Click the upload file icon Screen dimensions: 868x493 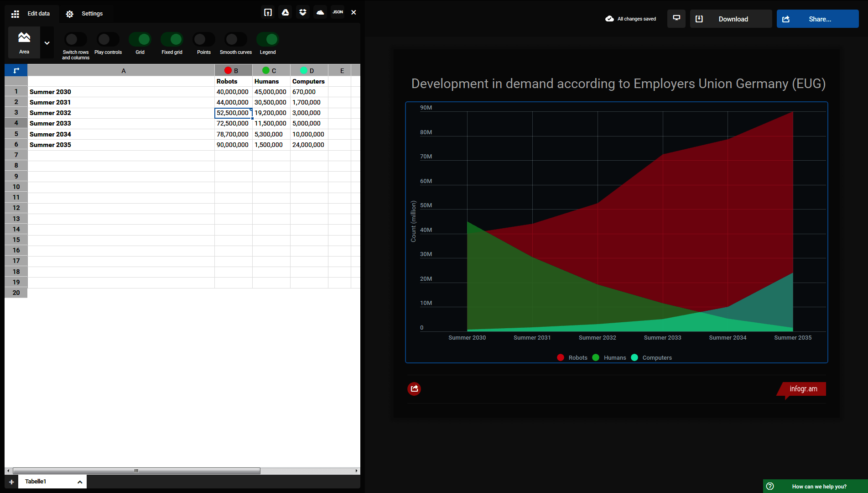click(268, 12)
